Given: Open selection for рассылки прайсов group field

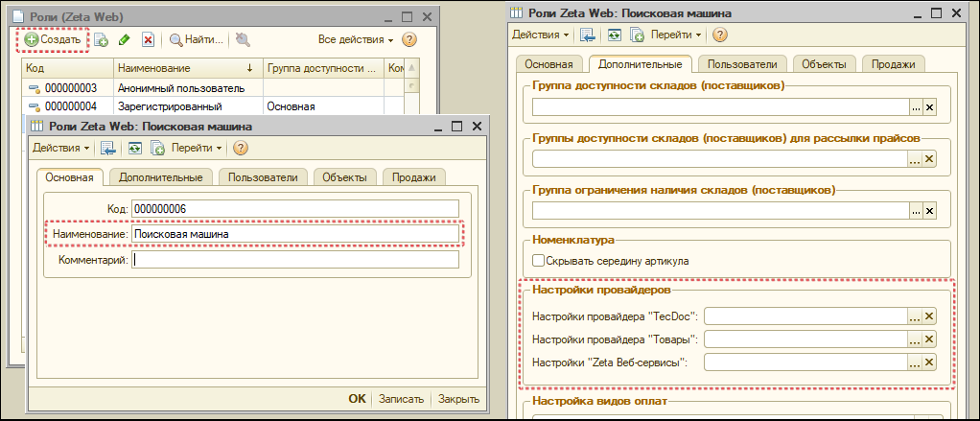Looking at the screenshot, I should coord(916,159).
